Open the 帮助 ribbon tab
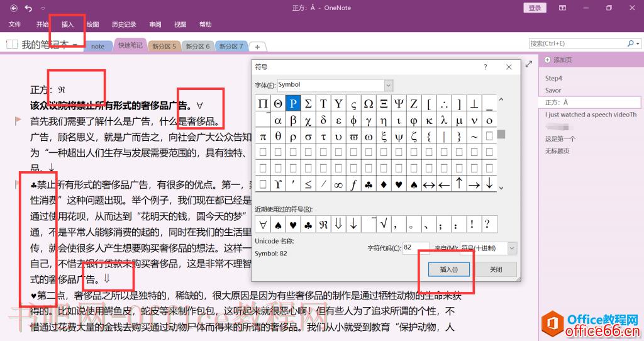Image resolution: width=644 pixels, height=341 pixels. [206, 25]
